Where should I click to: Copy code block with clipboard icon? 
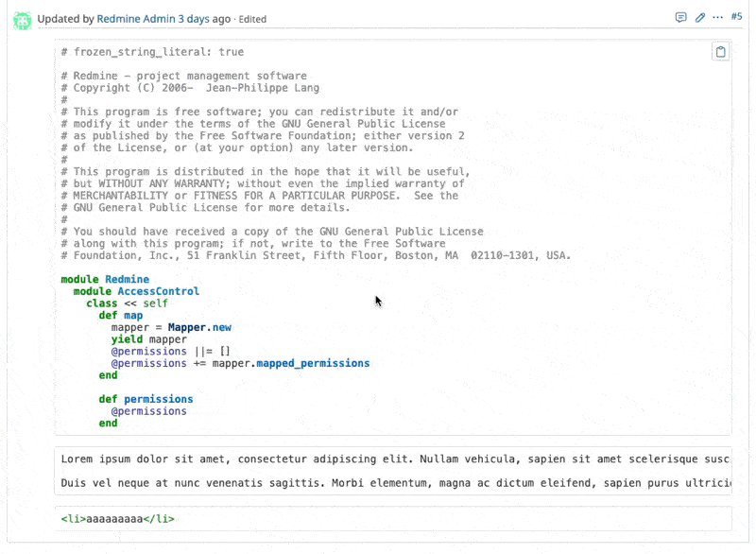point(720,52)
